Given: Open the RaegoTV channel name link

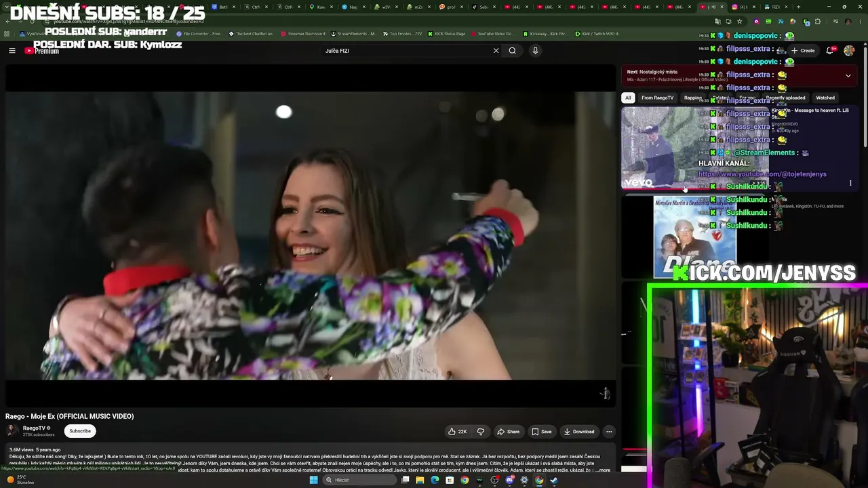Looking at the screenshot, I should coord(35,428).
